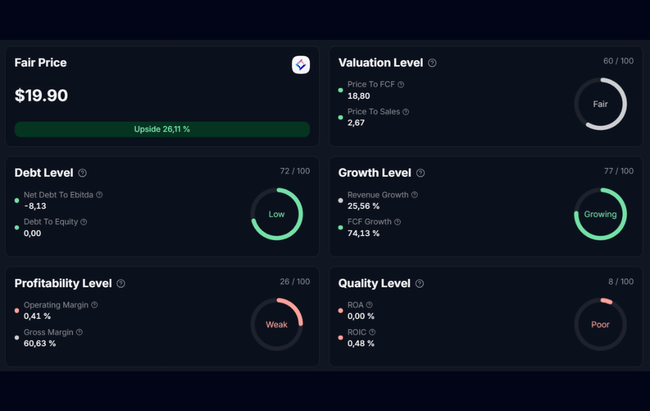Select the Weak profitability gauge

276,325
